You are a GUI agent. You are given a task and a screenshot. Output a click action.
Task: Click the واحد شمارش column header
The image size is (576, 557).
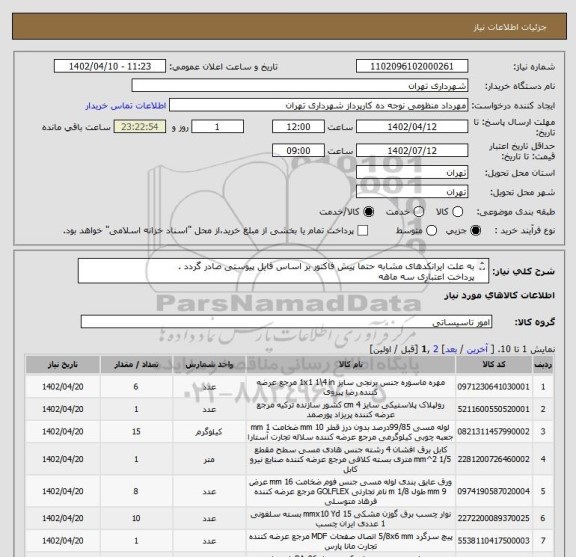pos(209,364)
